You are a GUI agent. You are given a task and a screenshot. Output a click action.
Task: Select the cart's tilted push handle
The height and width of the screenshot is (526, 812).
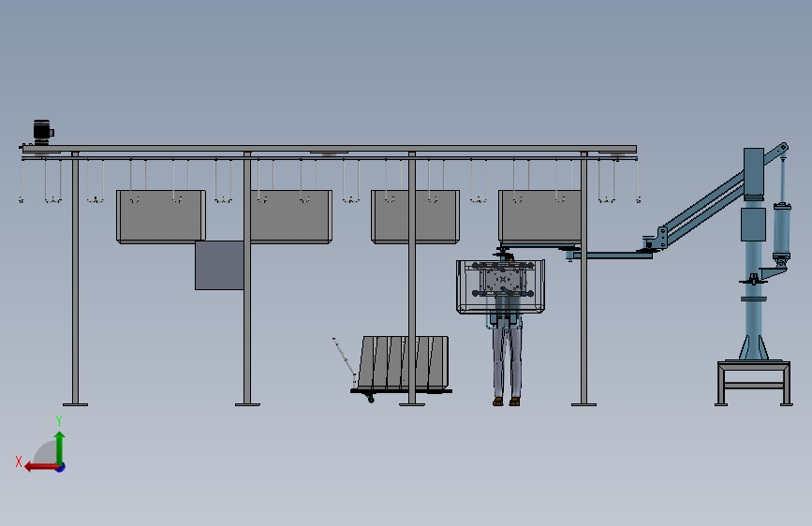tap(345, 358)
